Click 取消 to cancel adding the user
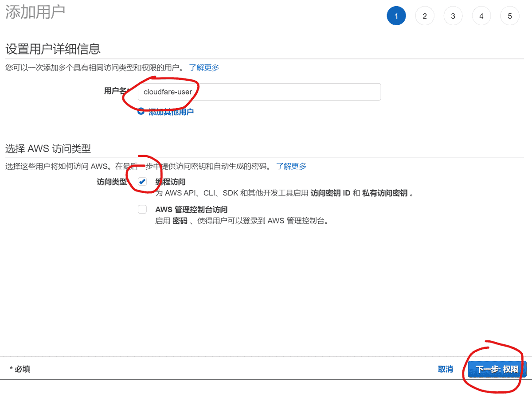Screen dimensions: 532x394 [x=446, y=369]
